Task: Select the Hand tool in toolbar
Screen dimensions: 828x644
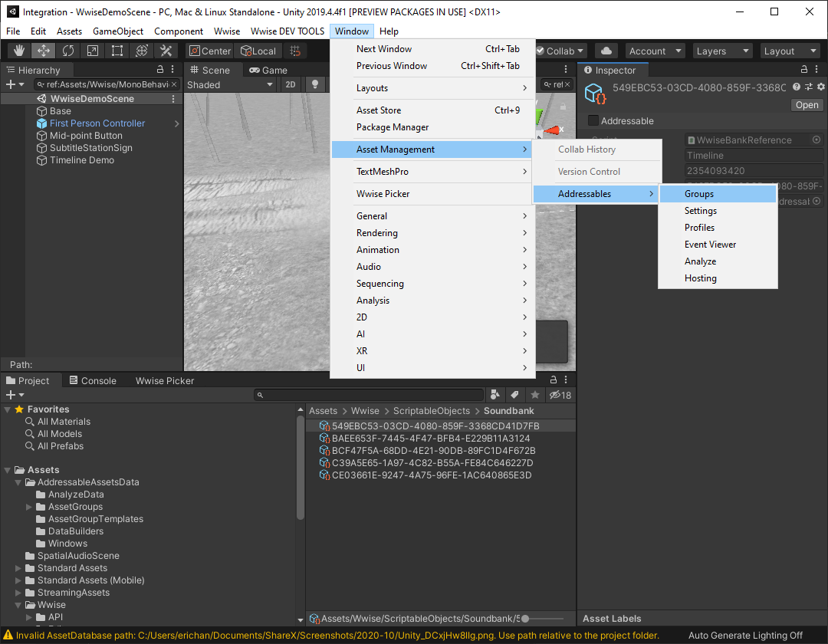Action: (x=19, y=51)
